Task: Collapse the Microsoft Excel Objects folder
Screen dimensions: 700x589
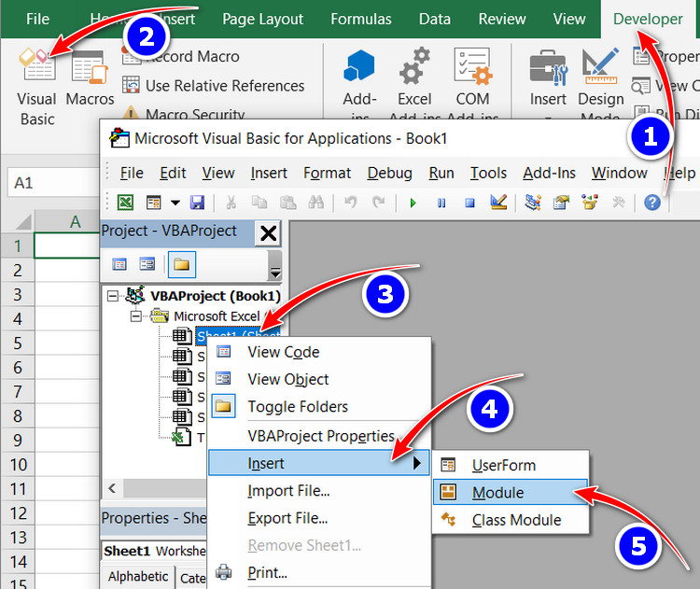Action: pos(135,316)
